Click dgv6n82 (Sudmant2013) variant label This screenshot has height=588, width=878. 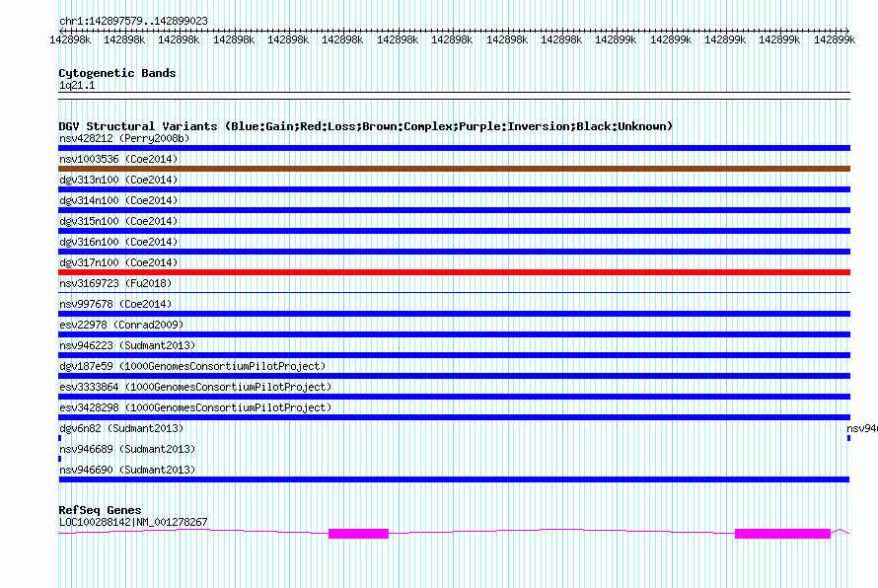tap(121, 428)
